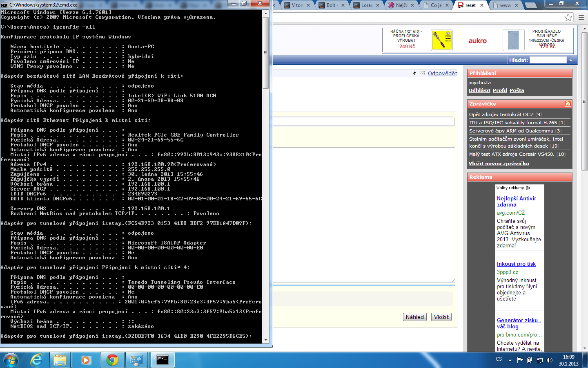Viewport: 588px width, 368px height.
Task: Click the volume speaker icon in system tray
Action: point(550,360)
